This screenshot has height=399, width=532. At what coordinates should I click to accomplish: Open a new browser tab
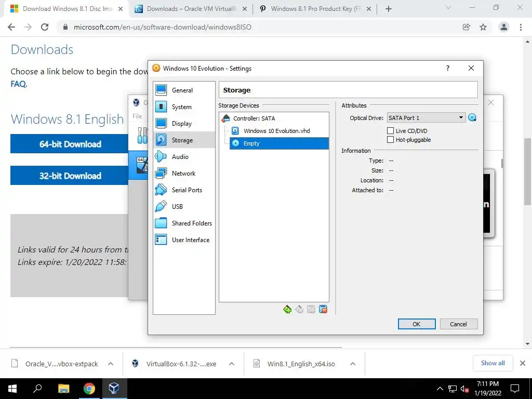point(389,9)
